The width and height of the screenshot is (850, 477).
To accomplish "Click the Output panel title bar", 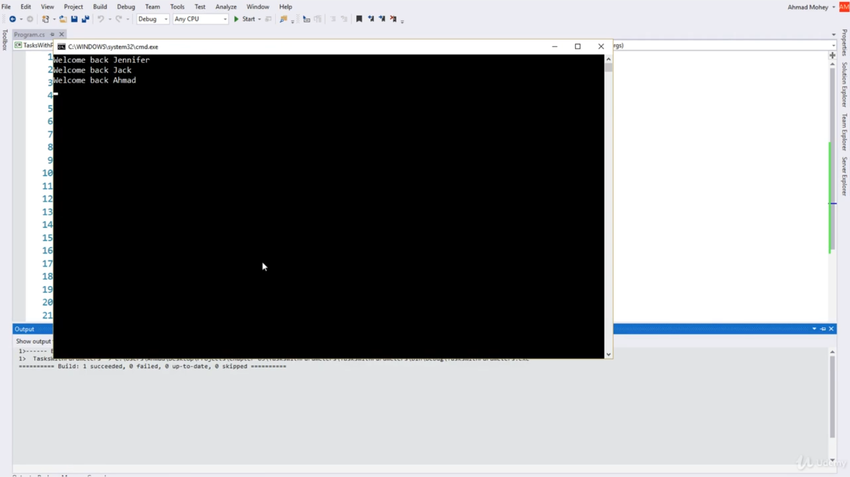I will 424,329.
